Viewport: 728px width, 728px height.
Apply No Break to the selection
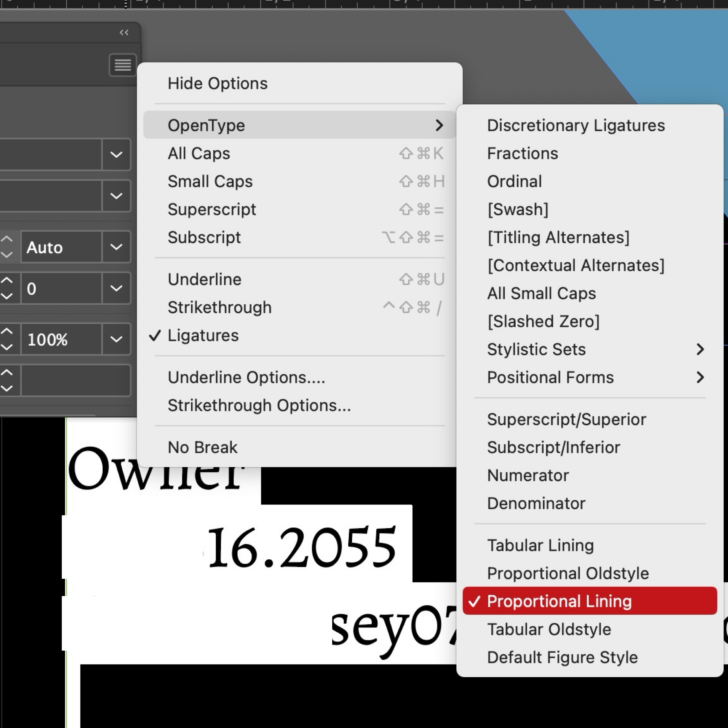[x=202, y=447]
